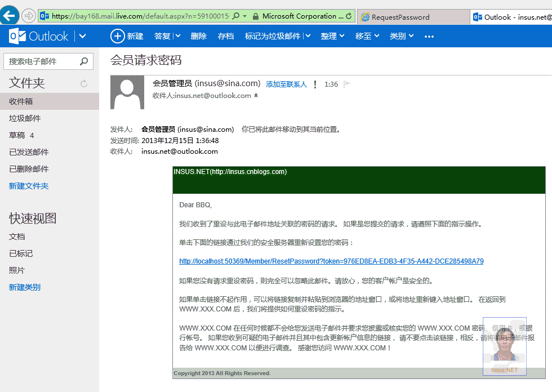
Task: Click the security lock icon in address bar
Action: (x=256, y=16)
